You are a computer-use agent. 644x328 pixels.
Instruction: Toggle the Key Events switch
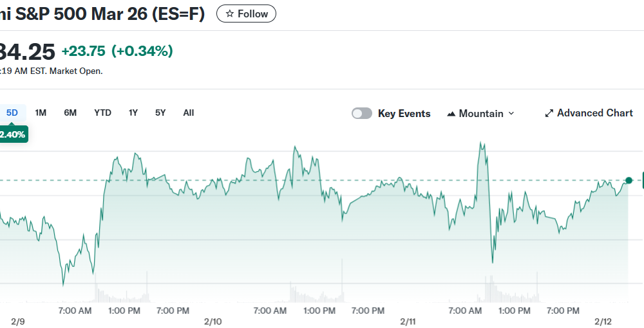click(362, 113)
